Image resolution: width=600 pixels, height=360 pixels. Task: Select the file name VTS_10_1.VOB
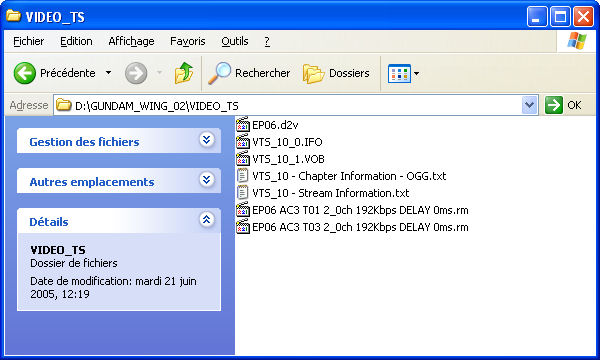288,159
